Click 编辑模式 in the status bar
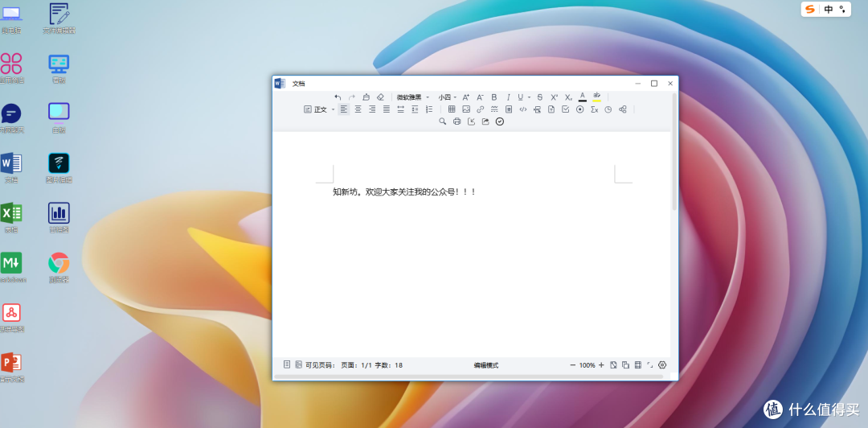Screen dimensions: 868x428 click(486, 365)
